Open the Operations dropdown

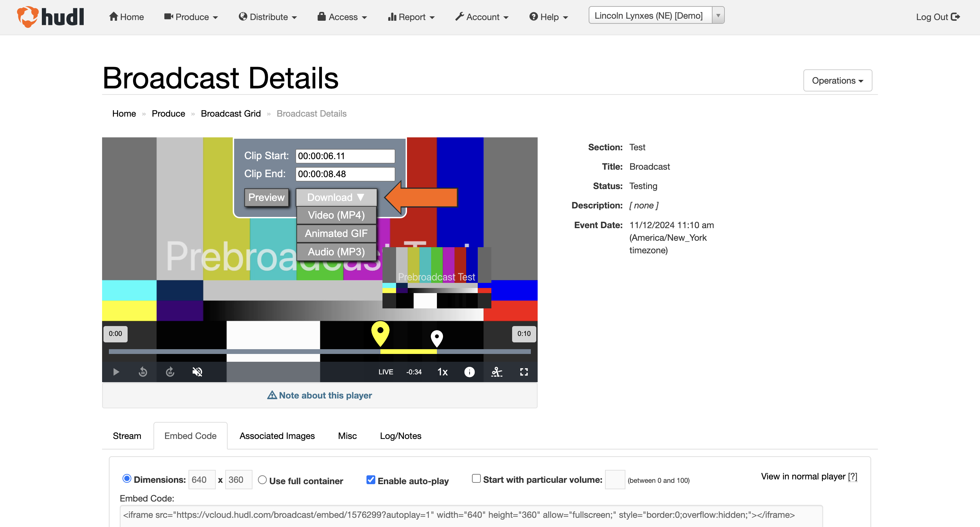tap(837, 80)
